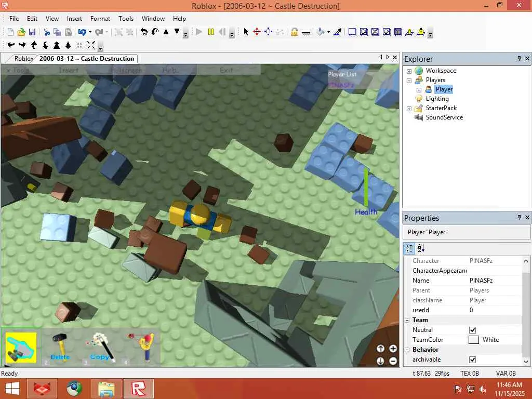Click the rotate-back curved arrow icon
Screen dimensions: 532x399
pyautogui.click(x=144, y=32)
